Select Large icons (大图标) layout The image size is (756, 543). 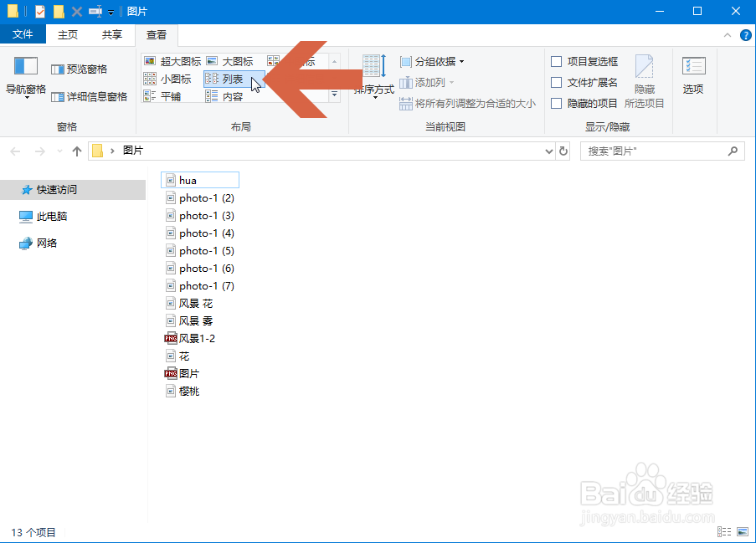tap(229, 61)
